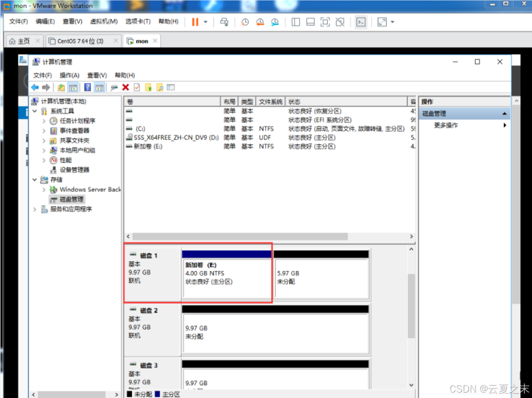Click the orange Pause VM button
This screenshot has height=398, width=532.
tap(195, 22)
